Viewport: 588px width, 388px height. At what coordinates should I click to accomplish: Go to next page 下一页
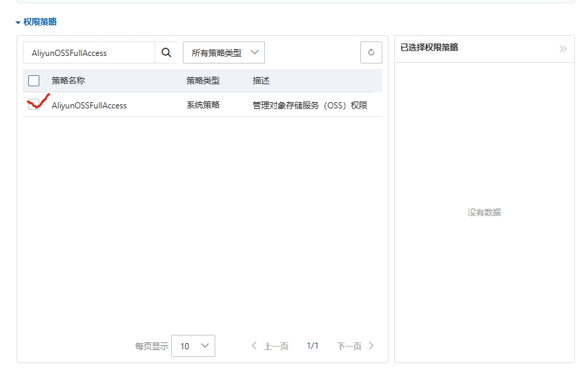click(x=355, y=346)
